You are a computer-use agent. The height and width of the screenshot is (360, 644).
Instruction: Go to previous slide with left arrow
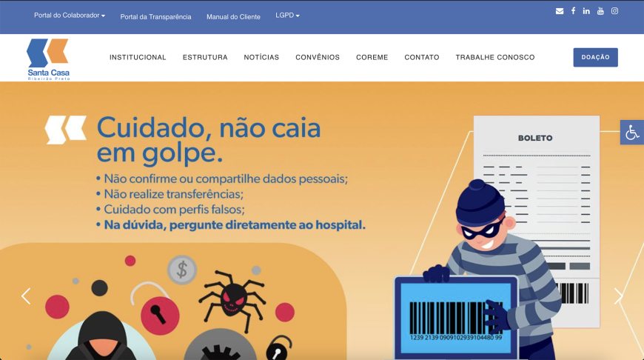(26, 296)
